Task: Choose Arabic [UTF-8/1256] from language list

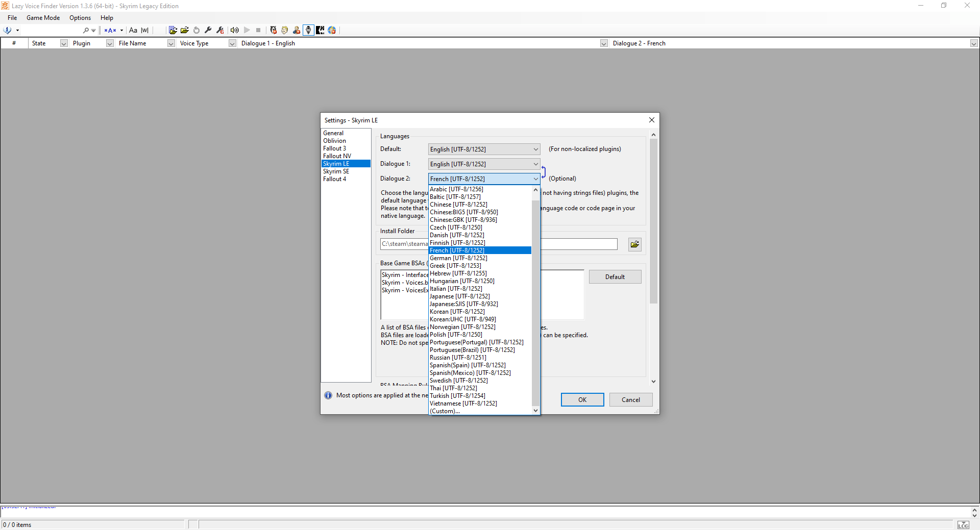Action: tap(480, 189)
